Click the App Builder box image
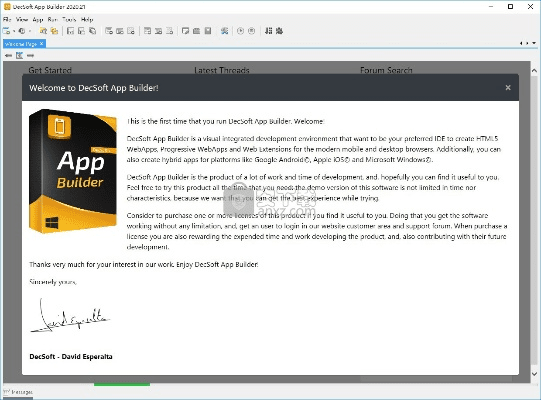The height and width of the screenshot is (400, 541). coord(73,171)
